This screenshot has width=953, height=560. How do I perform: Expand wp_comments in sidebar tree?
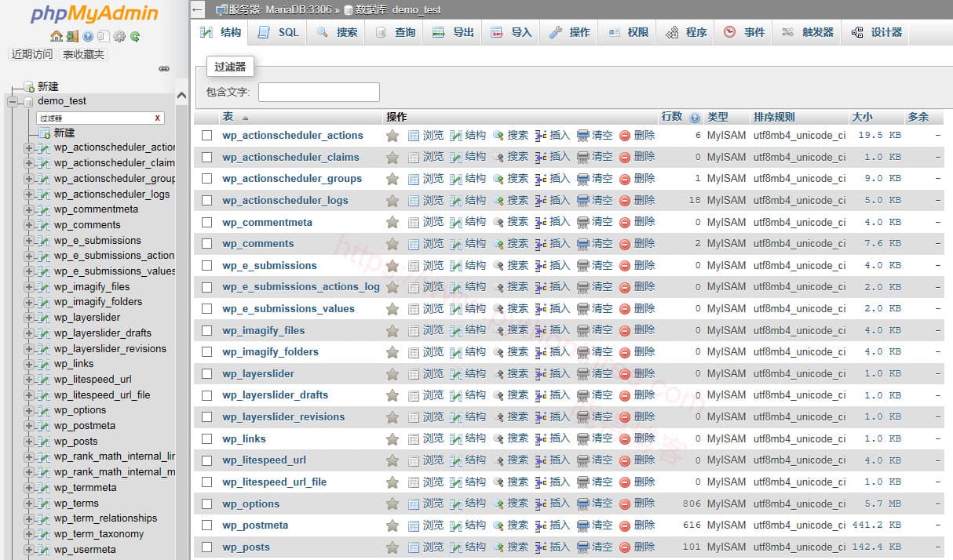coord(28,225)
